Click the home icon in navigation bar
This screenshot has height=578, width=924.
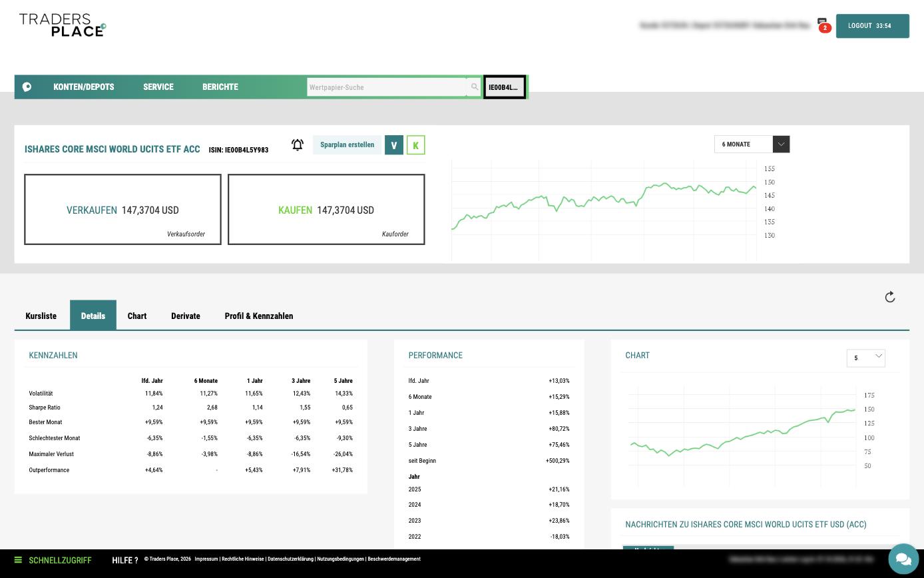[27, 87]
